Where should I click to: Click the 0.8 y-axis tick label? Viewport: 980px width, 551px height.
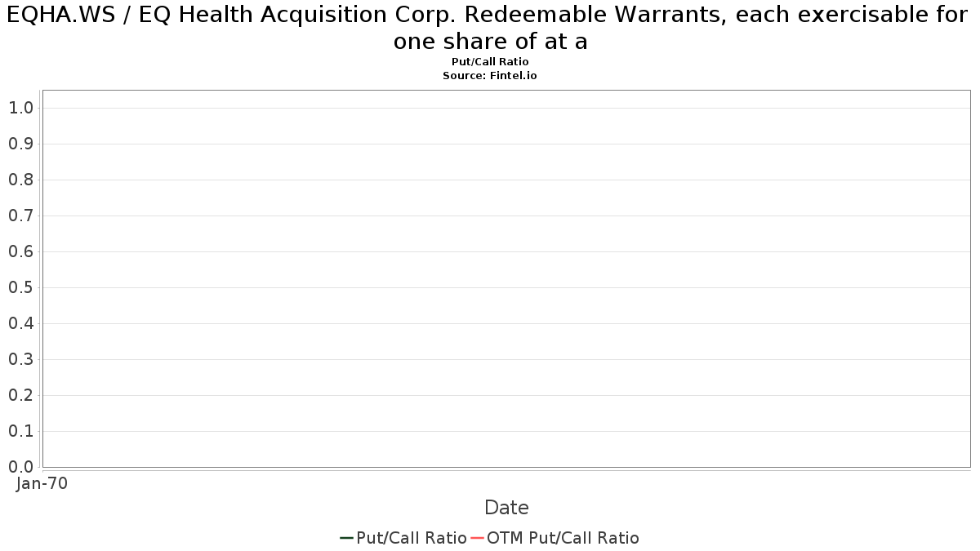[x=20, y=180]
